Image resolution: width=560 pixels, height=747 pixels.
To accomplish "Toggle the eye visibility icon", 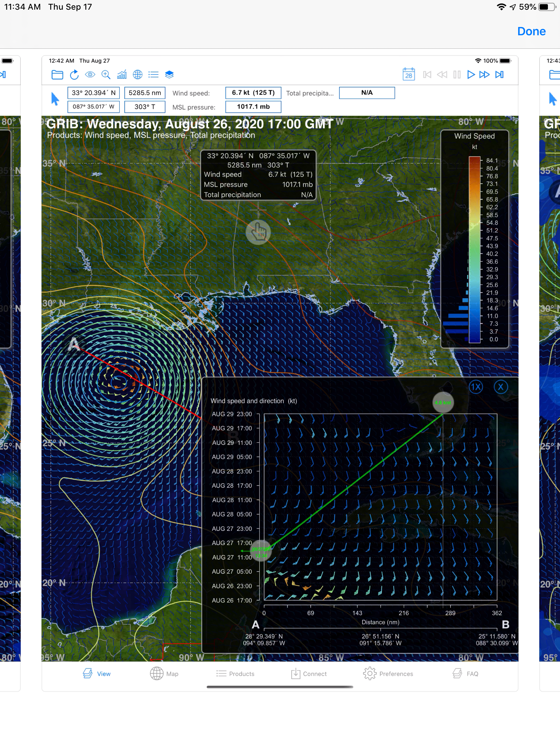I will 90,75.
